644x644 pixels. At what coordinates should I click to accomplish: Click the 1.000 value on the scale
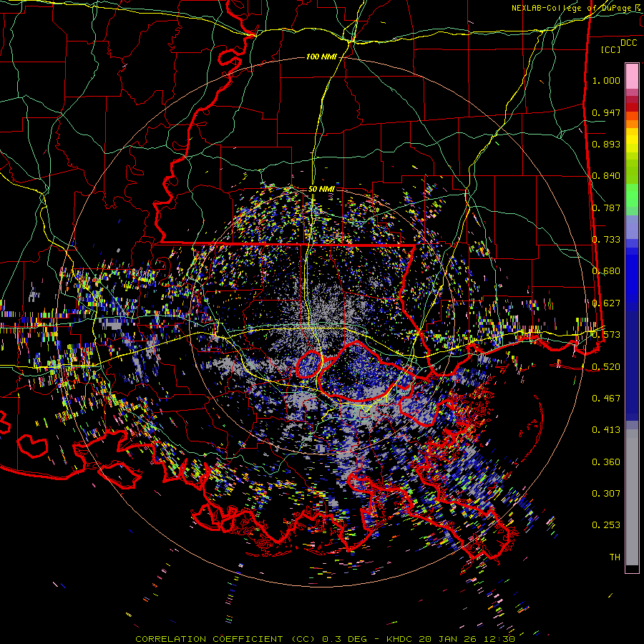606,80
